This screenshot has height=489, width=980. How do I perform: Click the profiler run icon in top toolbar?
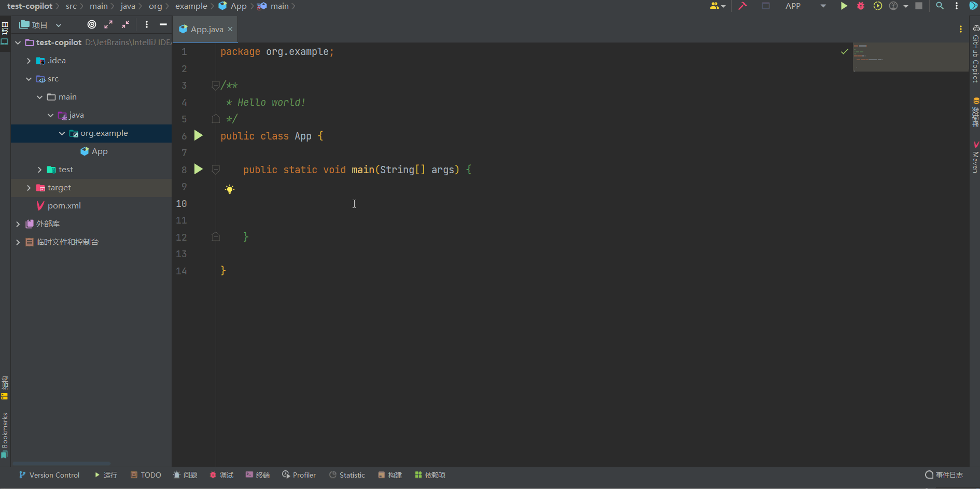coord(893,6)
